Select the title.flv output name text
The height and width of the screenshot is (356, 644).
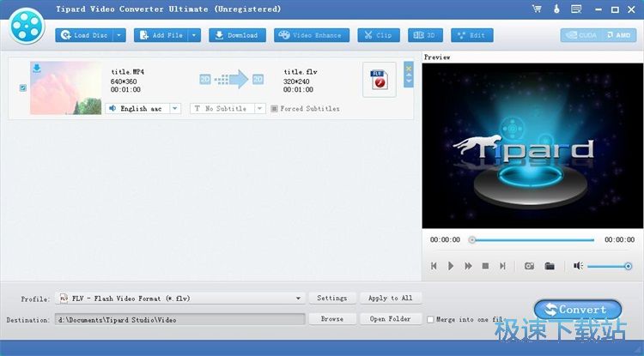(301, 72)
